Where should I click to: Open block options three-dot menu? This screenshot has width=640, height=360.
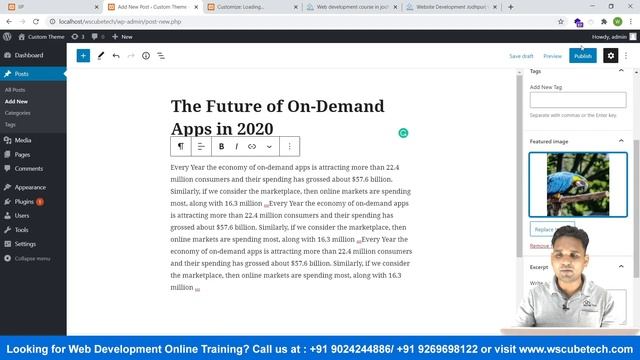(289, 146)
